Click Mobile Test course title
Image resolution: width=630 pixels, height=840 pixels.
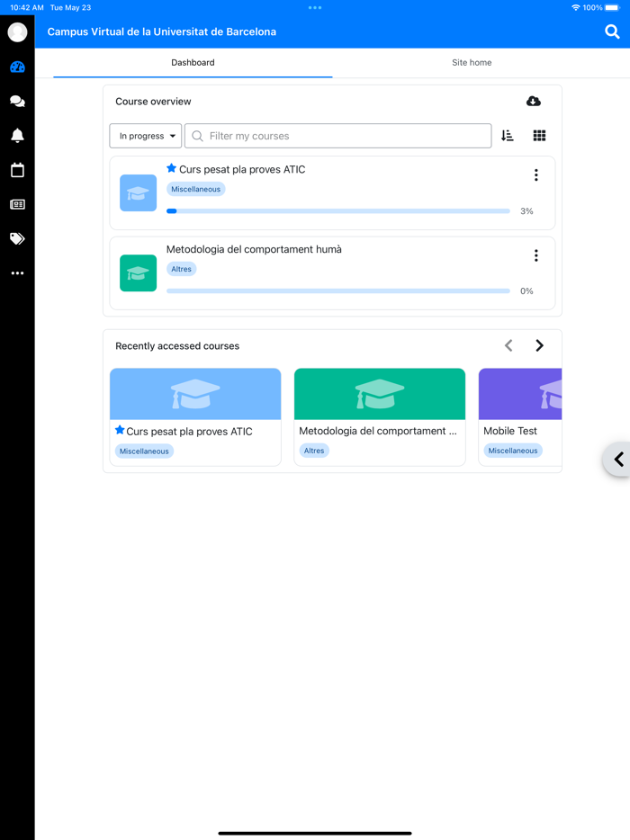click(x=510, y=431)
